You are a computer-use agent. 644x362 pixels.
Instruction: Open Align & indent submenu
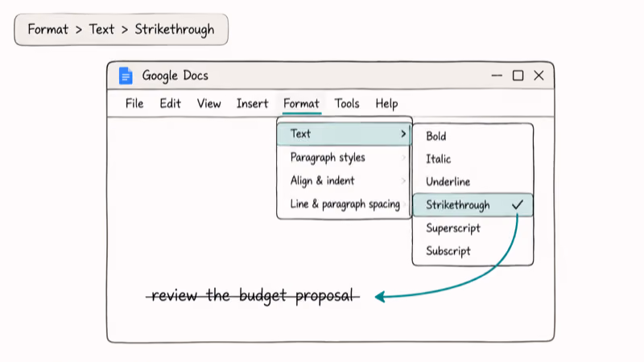[x=345, y=180]
